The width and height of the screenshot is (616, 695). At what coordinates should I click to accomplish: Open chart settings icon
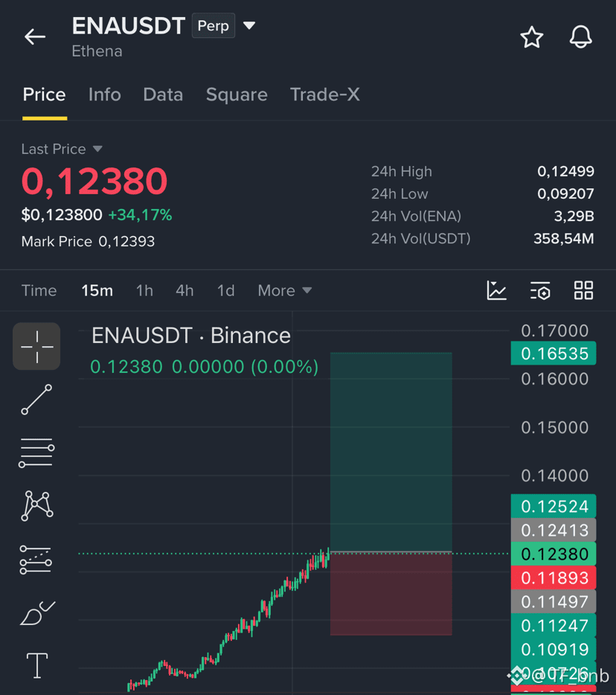click(x=540, y=291)
